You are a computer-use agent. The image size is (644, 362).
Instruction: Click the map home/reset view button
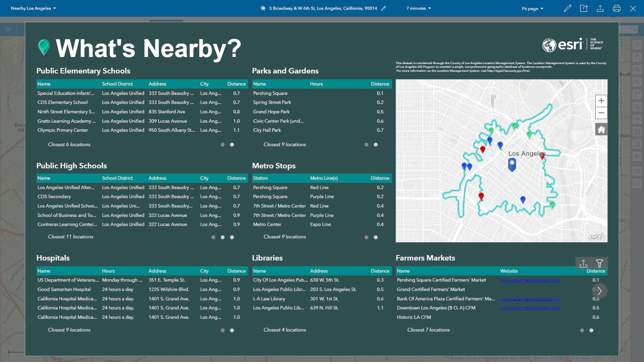(600, 129)
